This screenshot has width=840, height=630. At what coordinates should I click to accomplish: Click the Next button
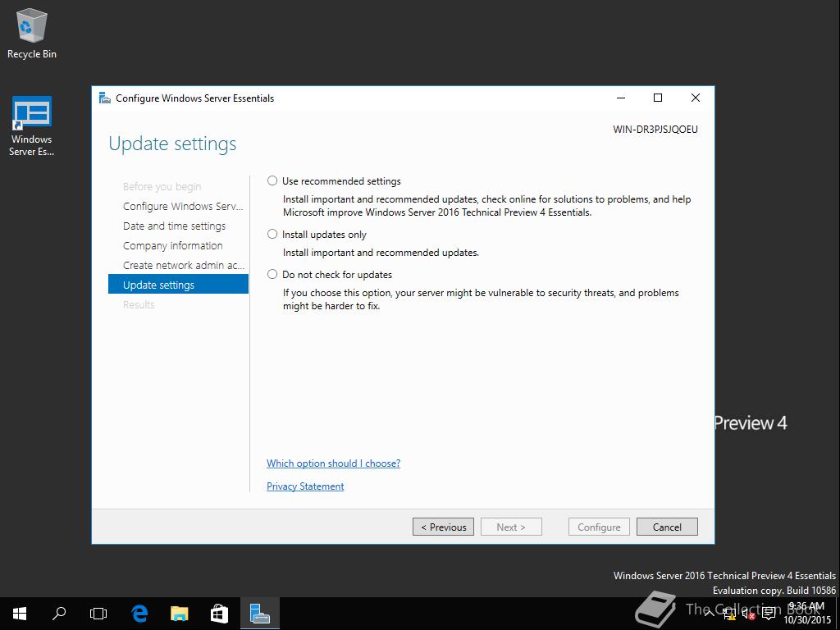point(511,527)
